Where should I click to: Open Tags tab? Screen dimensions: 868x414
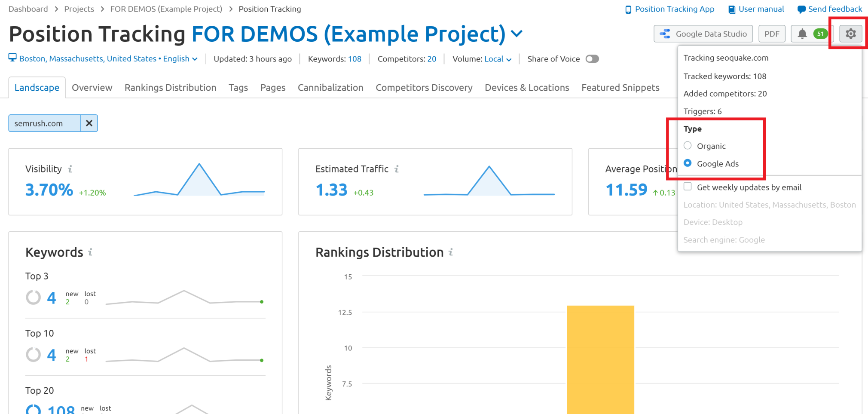[x=238, y=88]
